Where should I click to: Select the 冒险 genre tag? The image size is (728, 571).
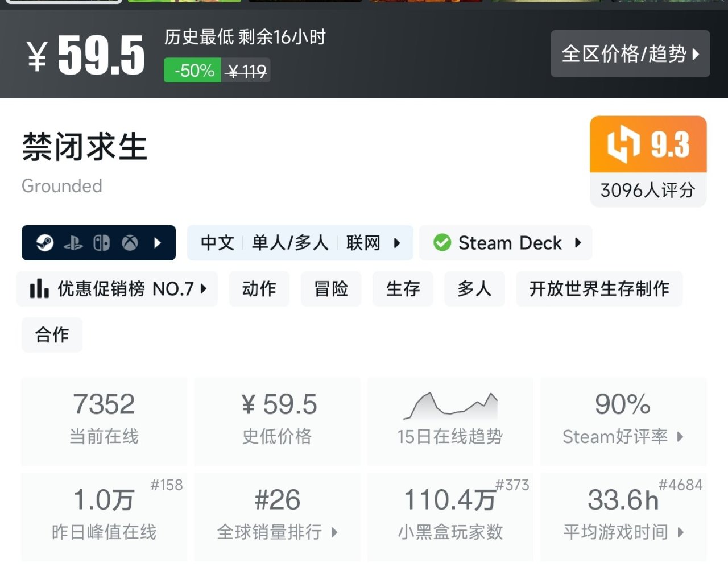(x=330, y=289)
